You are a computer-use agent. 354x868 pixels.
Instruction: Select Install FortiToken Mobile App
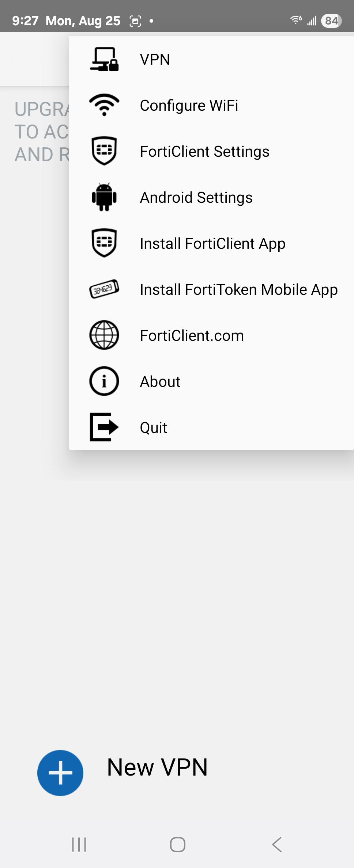pyautogui.click(x=211, y=289)
